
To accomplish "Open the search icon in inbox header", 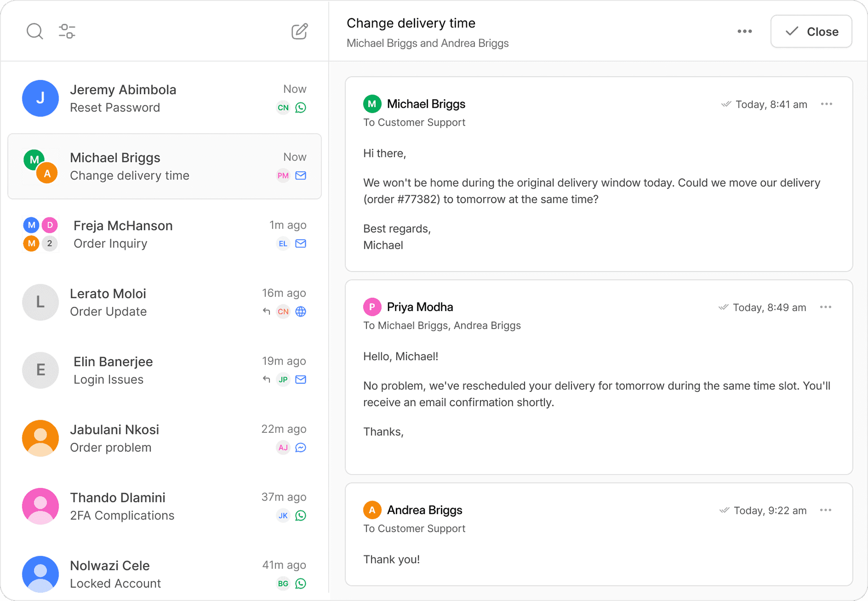I will [x=35, y=31].
